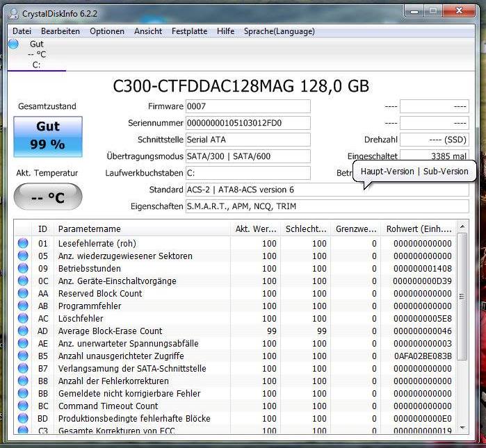Click the Laufwerkbuchstaben field C:
This screenshot has width=486, height=448.
tap(248, 173)
